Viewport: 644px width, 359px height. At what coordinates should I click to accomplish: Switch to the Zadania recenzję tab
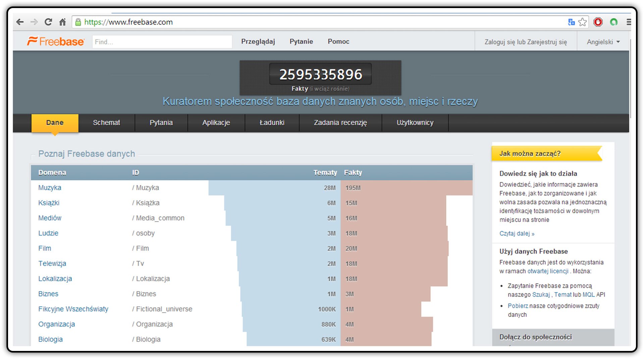pyautogui.click(x=340, y=123)
